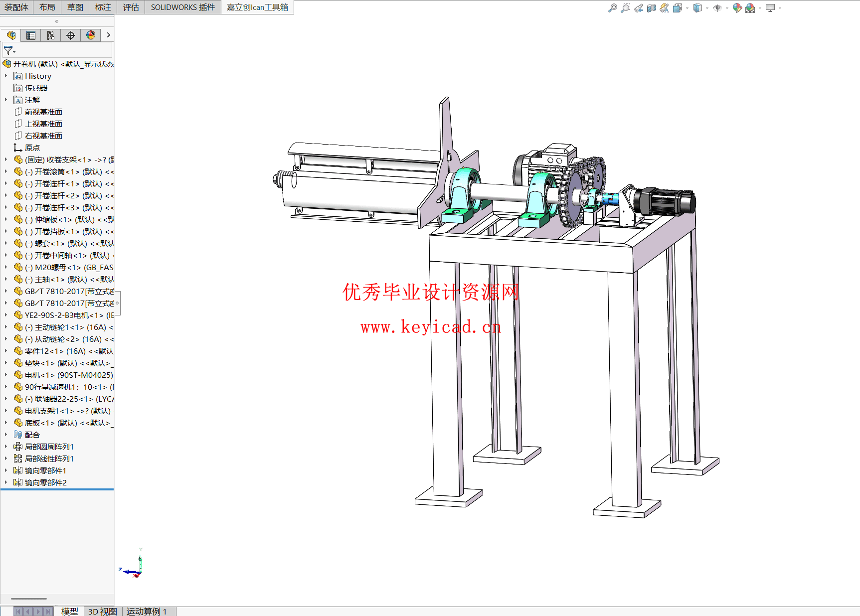Select the 电机支架1<1> component
The image size is (860, 616).
[x=62, y=411]
